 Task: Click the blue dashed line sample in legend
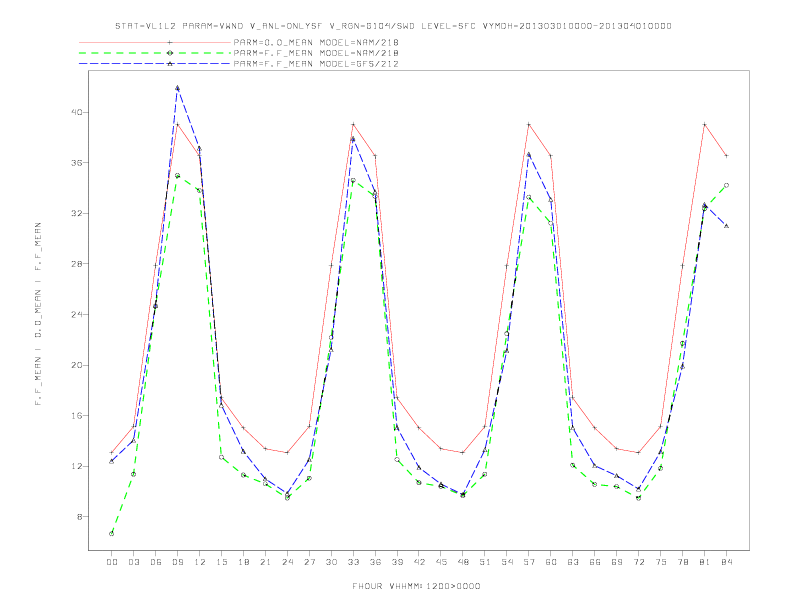pos(155,64)
